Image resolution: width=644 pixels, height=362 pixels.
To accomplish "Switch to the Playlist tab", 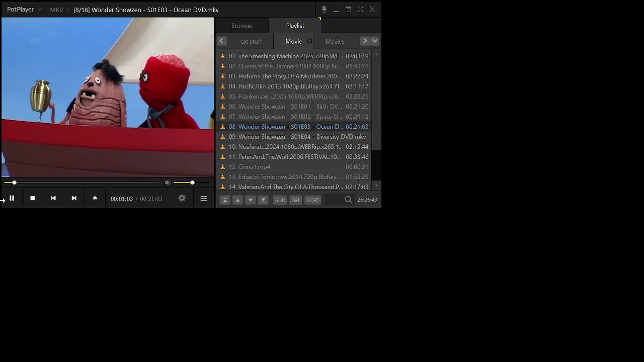I will [x=295, y=26].
